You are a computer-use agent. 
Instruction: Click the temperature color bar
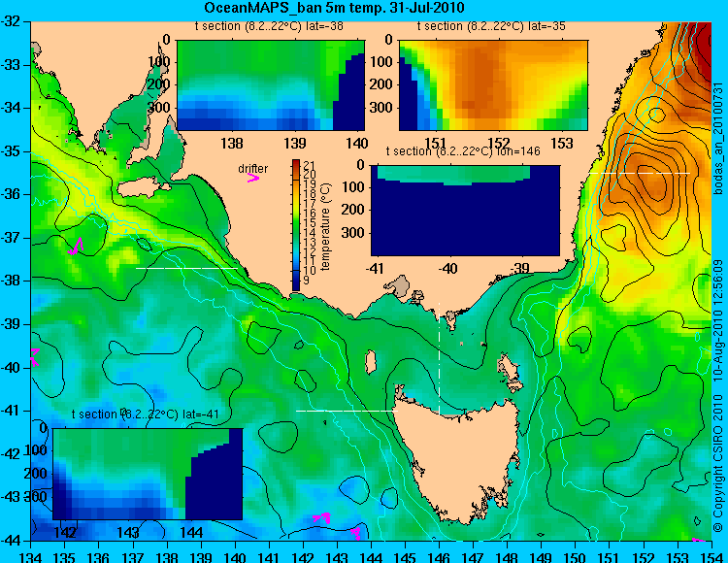pos(296,225)
